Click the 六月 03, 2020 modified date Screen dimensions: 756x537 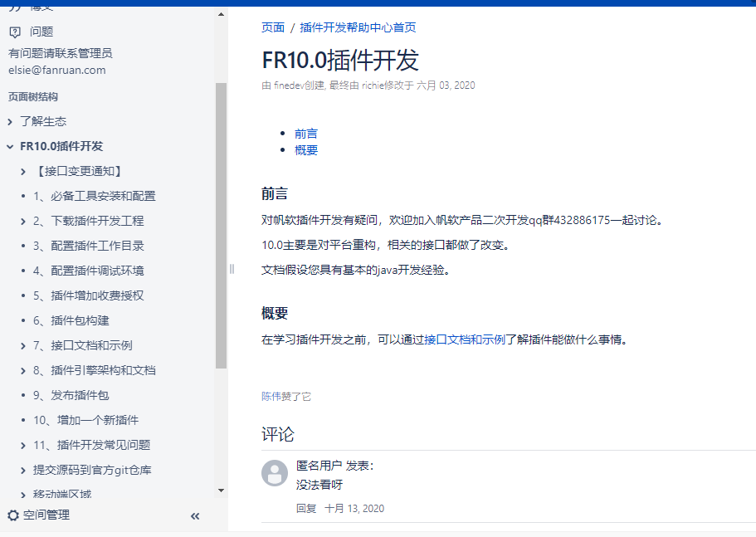446,85
